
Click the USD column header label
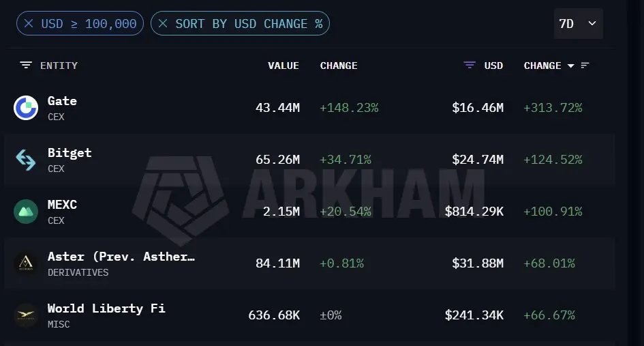point(493,66)
